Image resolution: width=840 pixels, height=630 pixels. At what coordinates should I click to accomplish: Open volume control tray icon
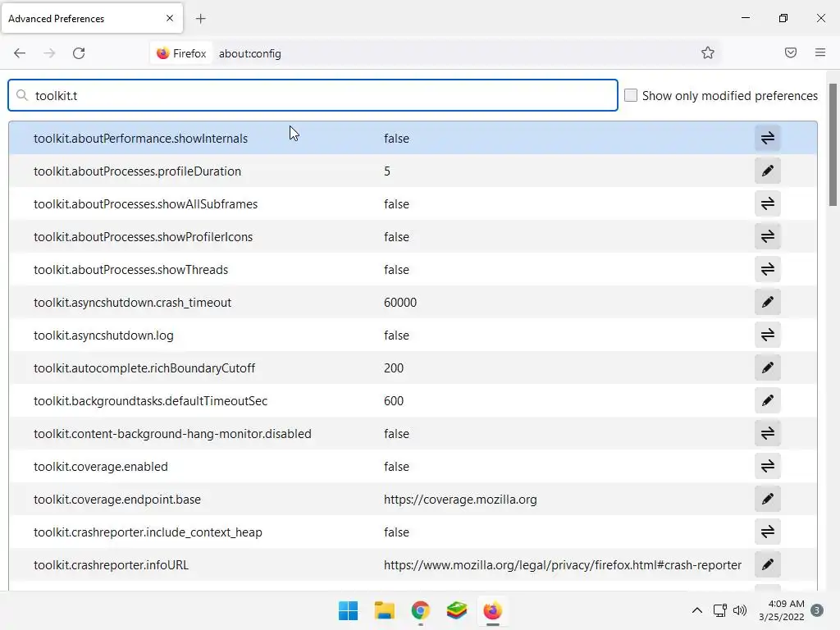tap(740, 610)
